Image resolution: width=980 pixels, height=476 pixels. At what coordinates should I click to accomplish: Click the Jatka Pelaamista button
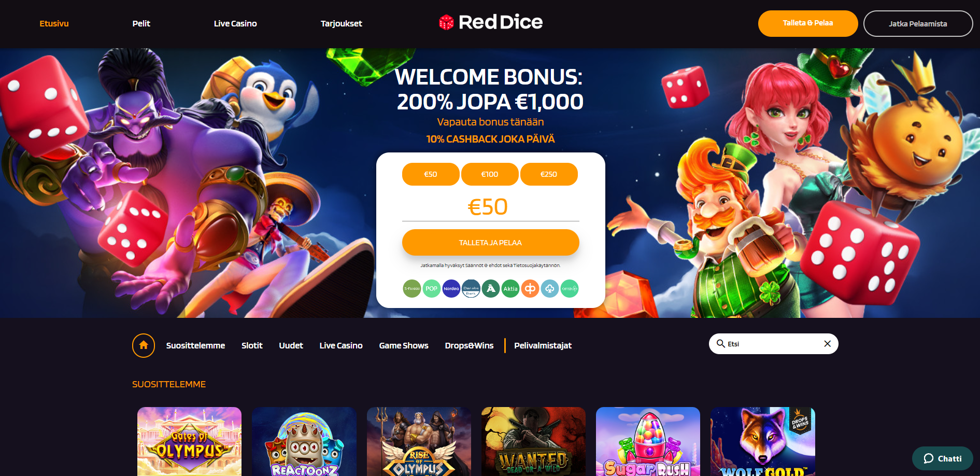click(918, 23)
